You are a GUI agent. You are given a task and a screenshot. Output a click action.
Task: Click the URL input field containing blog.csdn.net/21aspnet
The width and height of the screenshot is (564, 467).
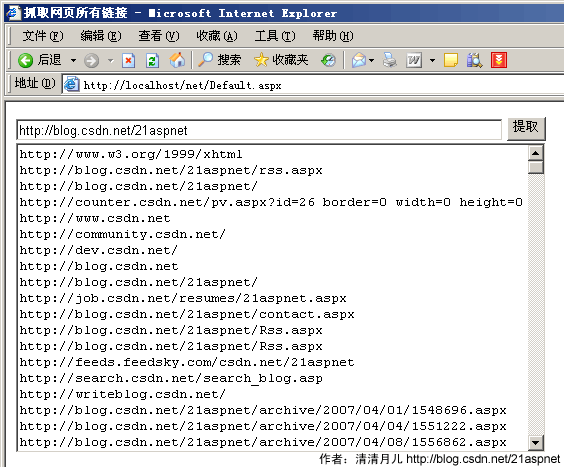click(259, 130)
